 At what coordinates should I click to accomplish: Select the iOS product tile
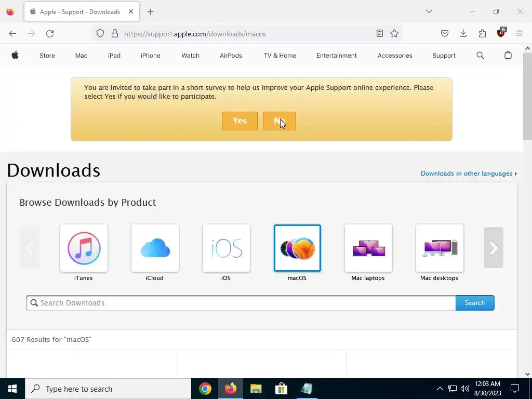(x=227, y=248)
